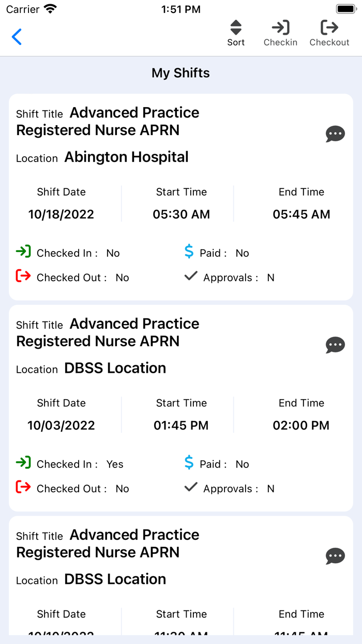Image resolution: width=362 pixels, height=644 pixels.
Task: Open chat bubble for 10/03/2022 shift
Action: 335,345
